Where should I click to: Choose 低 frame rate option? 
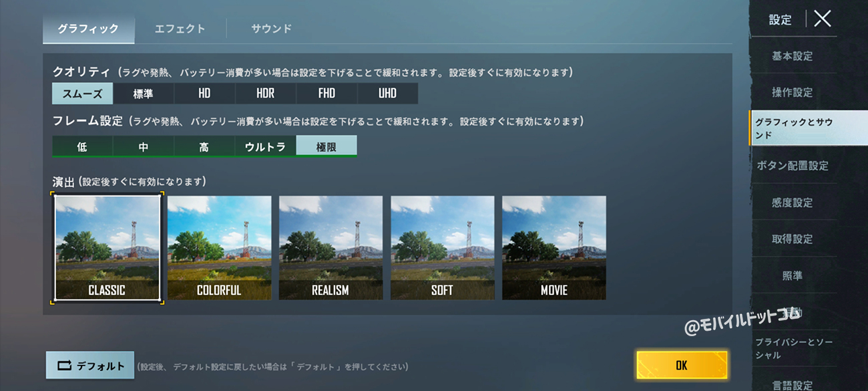click(x=82, y=146)
